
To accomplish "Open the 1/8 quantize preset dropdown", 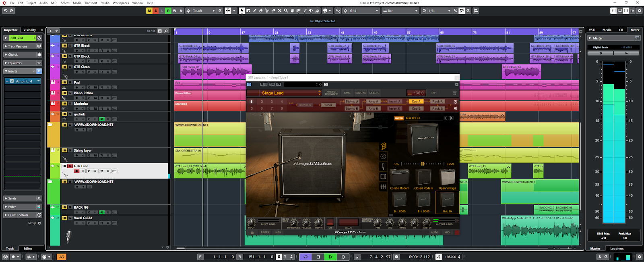I will click(440, 11).
